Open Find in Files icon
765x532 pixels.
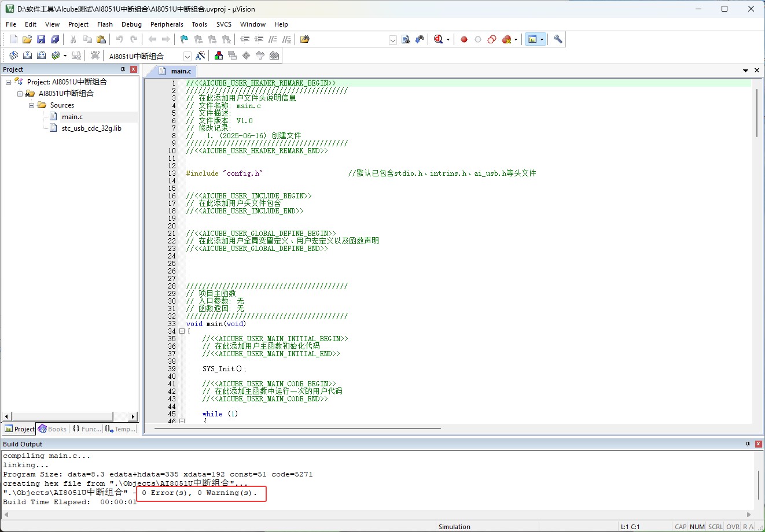305,39
